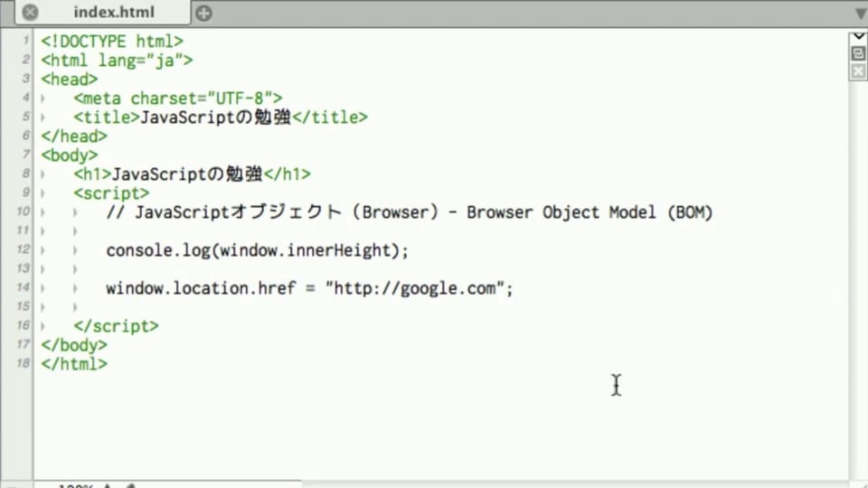This screenshot has width=868, height=488.
Task: Close the index.html tab using its X icon
Action: pos(31,12)
